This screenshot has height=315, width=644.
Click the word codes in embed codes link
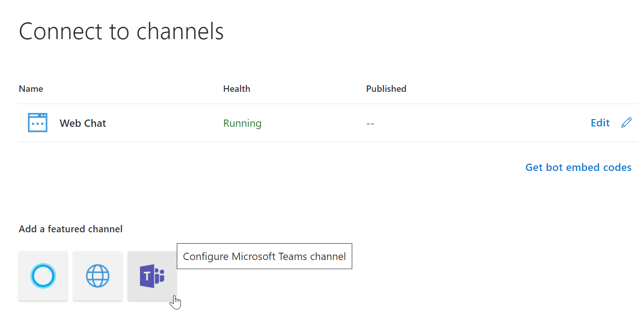click(x=617, y=167)
